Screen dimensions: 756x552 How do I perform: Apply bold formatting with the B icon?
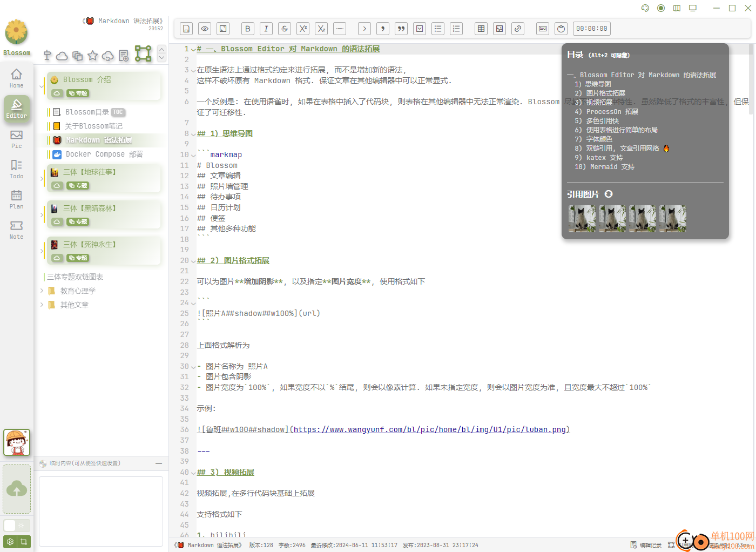click(x=248, y=29)
